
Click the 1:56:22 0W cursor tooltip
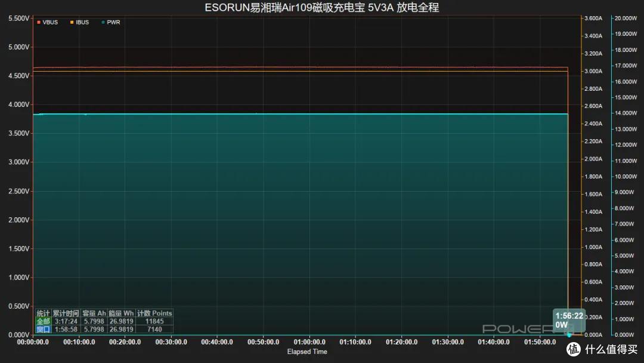[x=569, y=320]
